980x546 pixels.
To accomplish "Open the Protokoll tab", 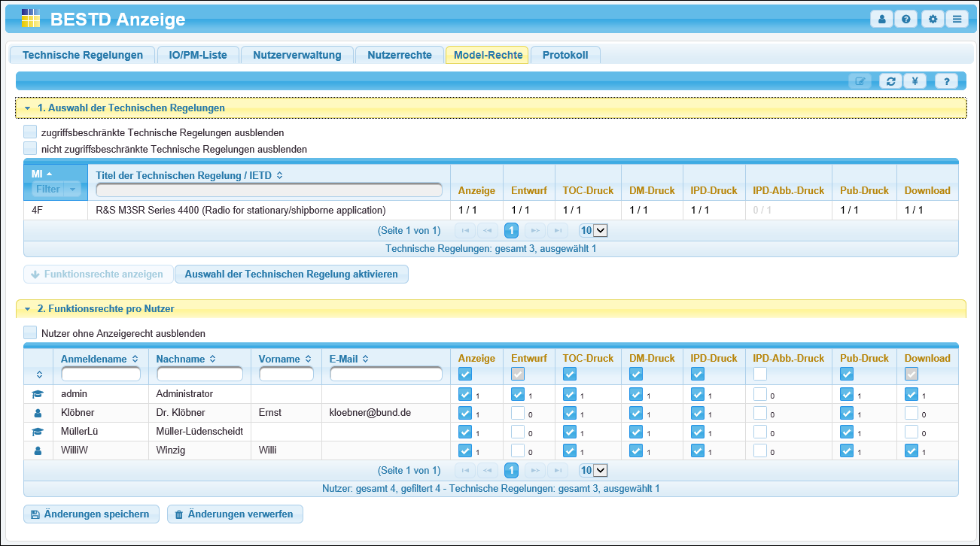I will (x=565, y=55).
